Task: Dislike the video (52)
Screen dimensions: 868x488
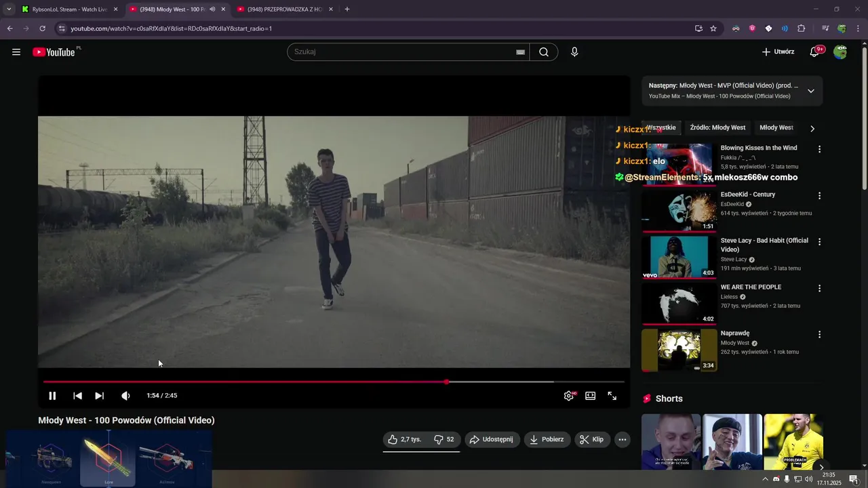Action: pos(444,439)
